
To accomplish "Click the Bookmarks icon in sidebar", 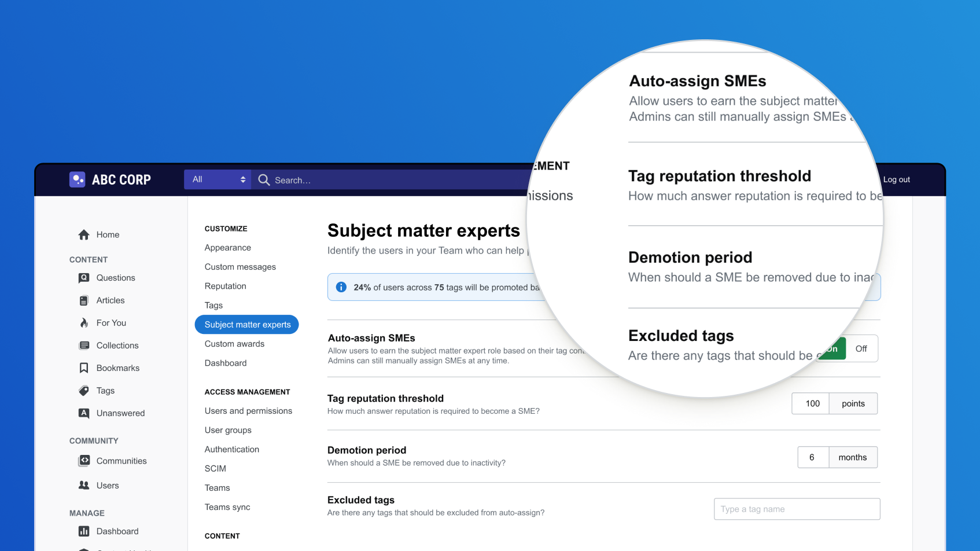I will point(84,368).
